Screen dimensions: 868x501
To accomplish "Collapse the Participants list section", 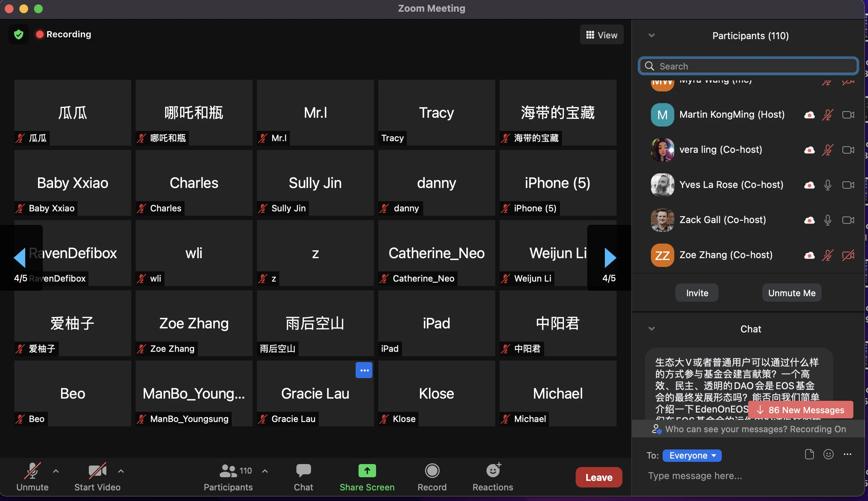I will (651, 35).
